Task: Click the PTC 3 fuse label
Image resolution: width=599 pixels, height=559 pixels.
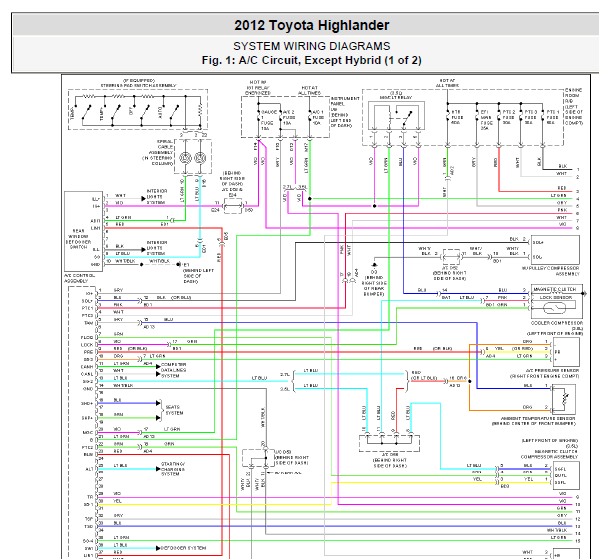Action: tap(531, 117)
